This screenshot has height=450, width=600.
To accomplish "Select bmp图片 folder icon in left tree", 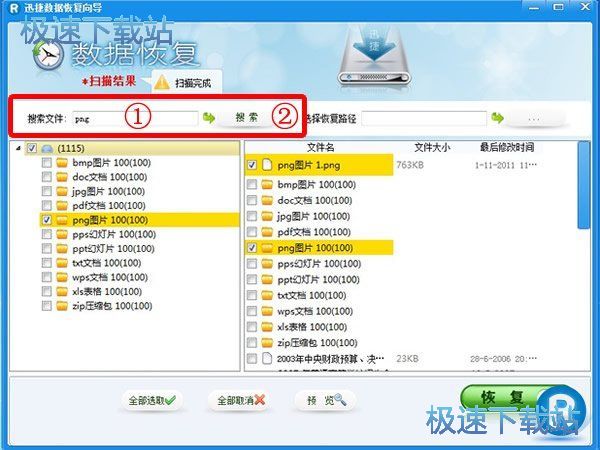I will click(x=62, y=163).
